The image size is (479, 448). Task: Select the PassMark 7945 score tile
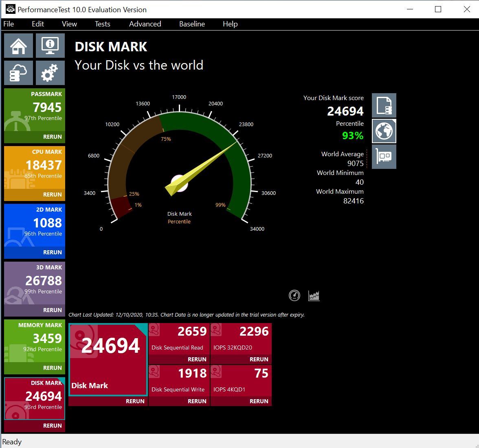pos(35,110)
